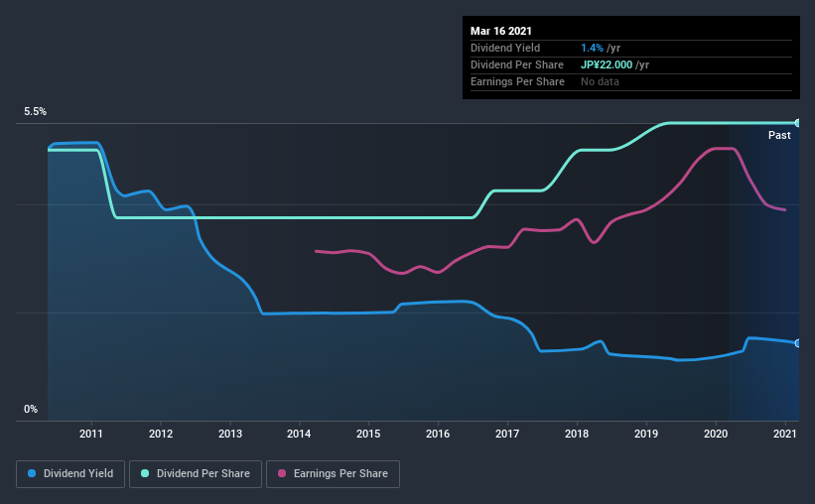815x504 pixels.
Task: Click the blue Dividend Yield legend dot
Action: 32,473
